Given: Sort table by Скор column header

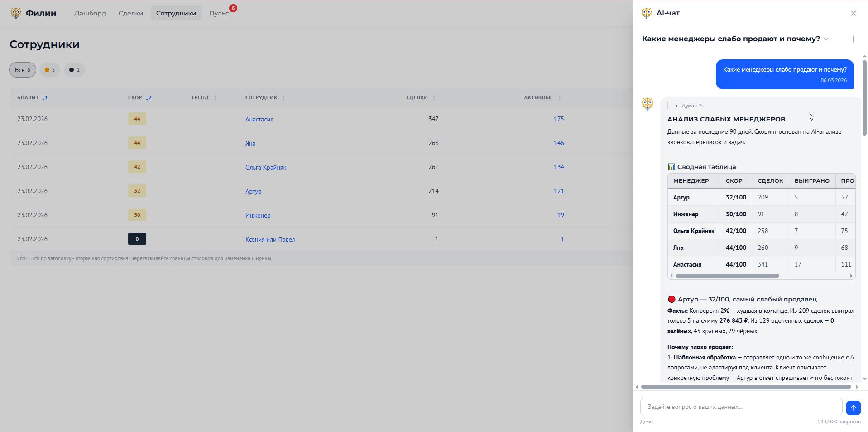Looking at the screenshot, I should pyautogui.click(x=135, y=97).
